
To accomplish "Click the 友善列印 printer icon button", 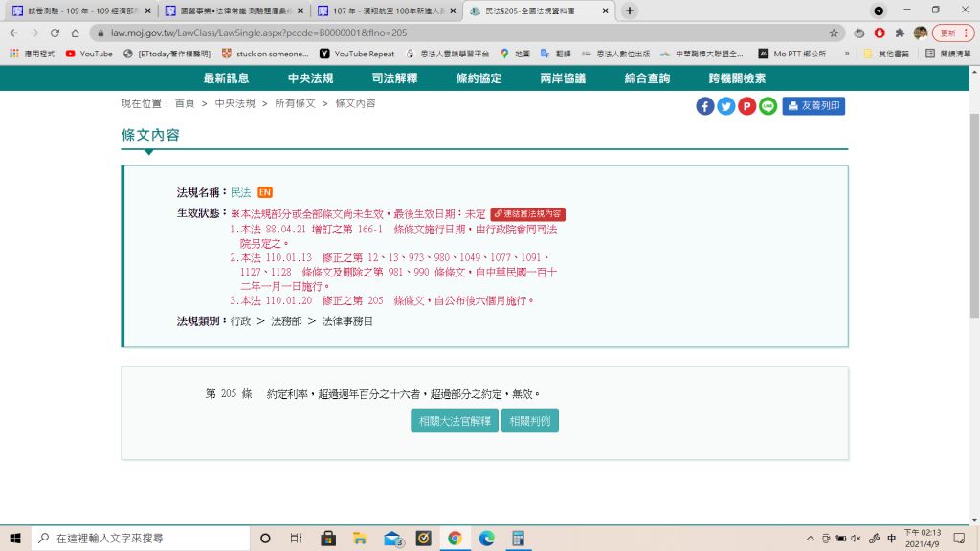I will 814,106.
